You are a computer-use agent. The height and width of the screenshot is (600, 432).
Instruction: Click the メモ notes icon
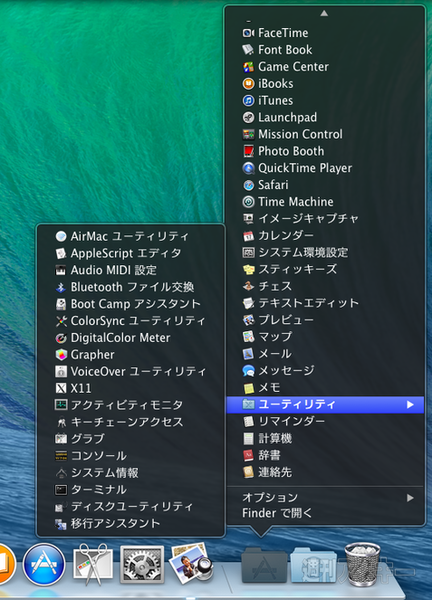tap(248, 388)
